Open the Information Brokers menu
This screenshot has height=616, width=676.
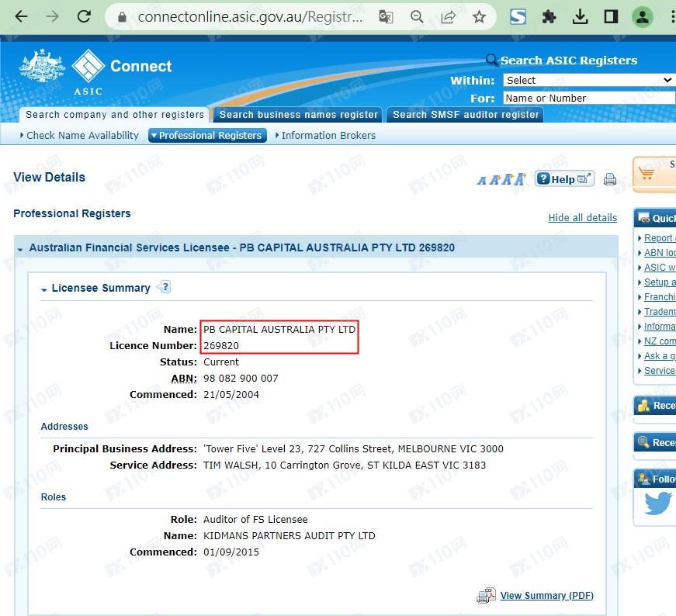point(325,135)
